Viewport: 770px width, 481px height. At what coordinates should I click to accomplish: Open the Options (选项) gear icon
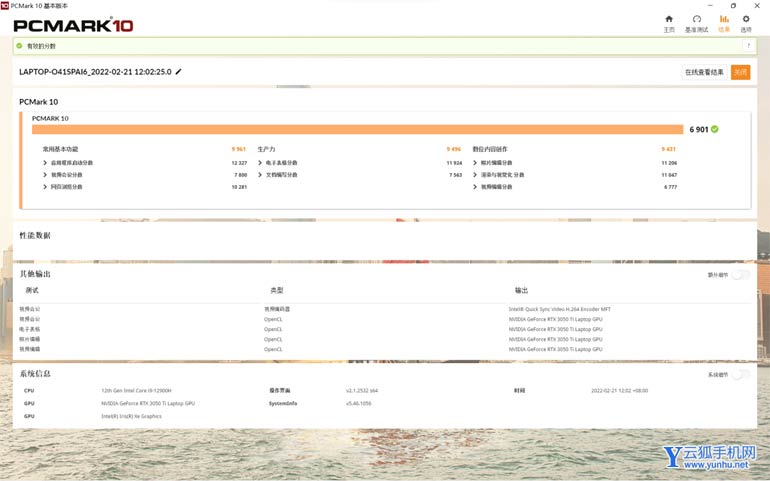746,19
